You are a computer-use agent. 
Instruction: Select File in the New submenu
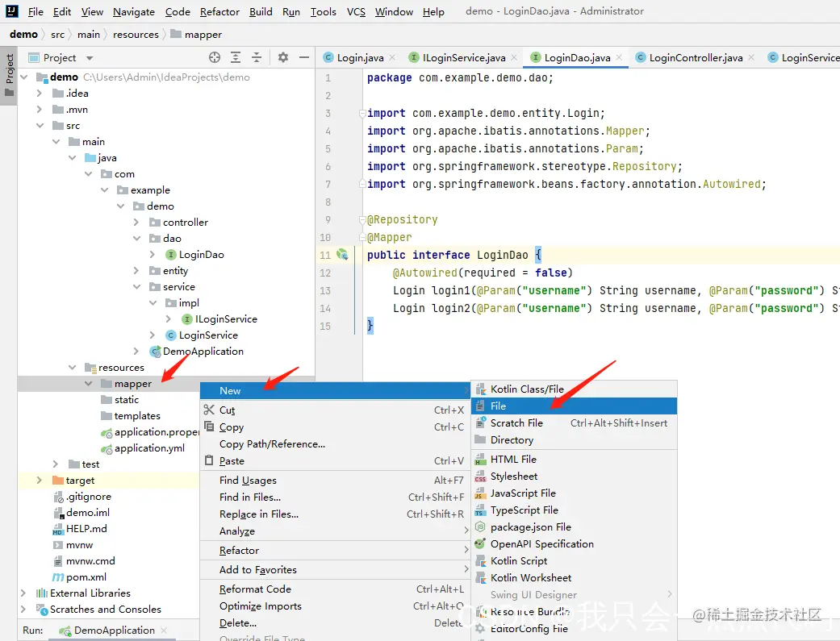point(574,406)
